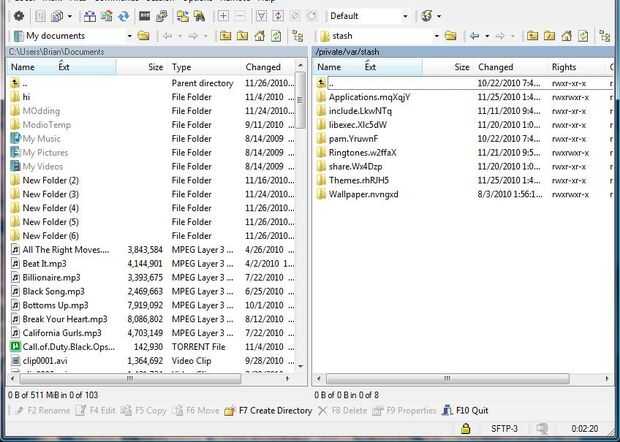Click the remote panel Back arrow

click(474, 36)
